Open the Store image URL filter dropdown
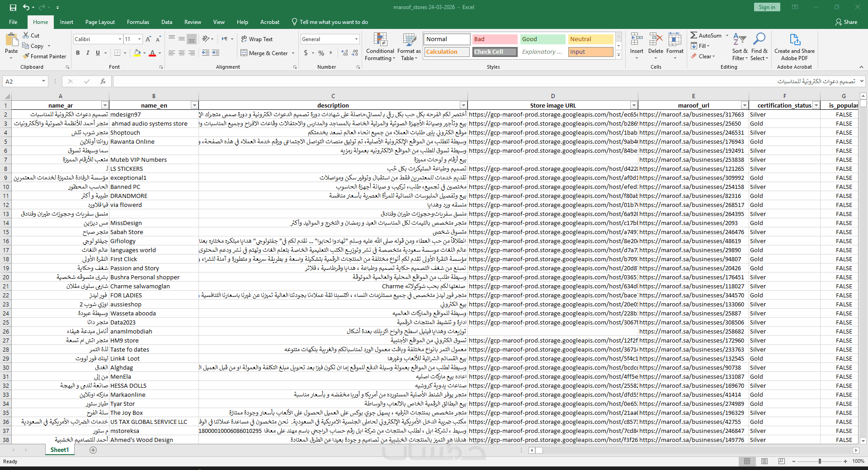868x470 pixels. (x=634, y=105)
